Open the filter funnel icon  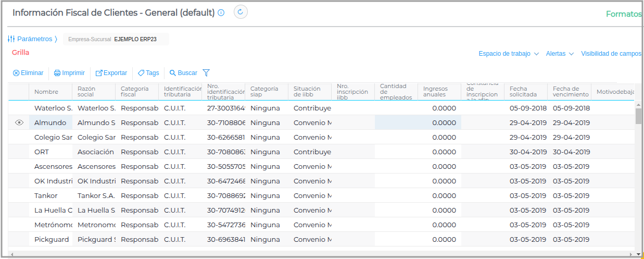pyautogui.click(x=206, y=73)
